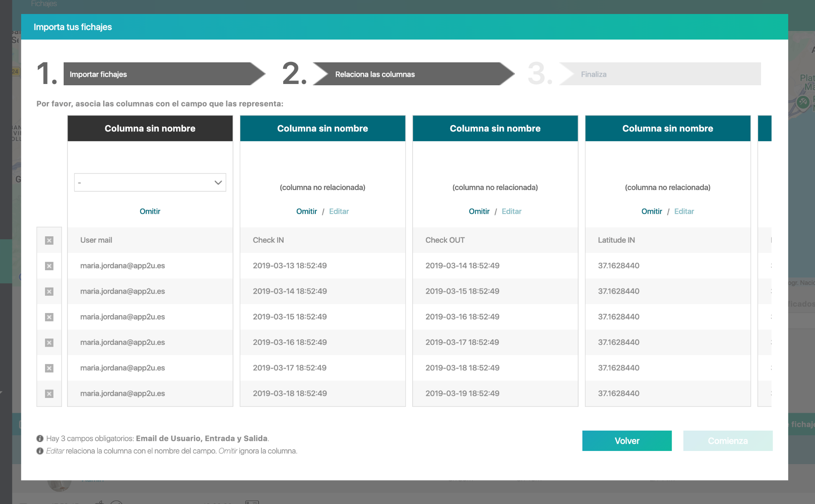Omit the Check OUT column

click(x=479, y=211)
